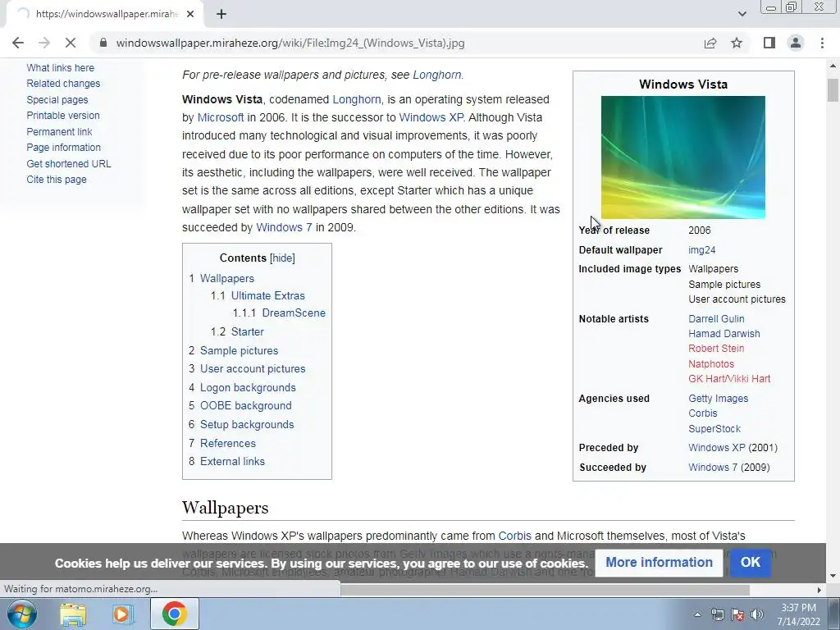Open the Microsoft link in intro
This screenshot has height=630, width=840.
221,118
